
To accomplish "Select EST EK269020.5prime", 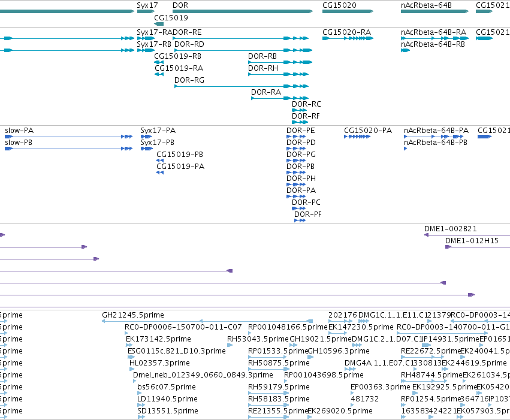I will coord(340,412).
